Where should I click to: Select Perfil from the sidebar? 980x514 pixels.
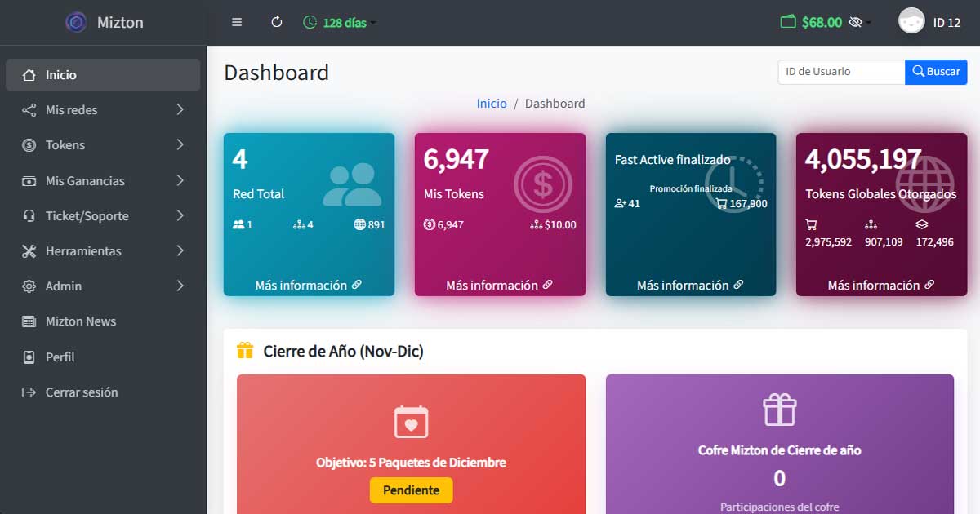click(x=60, y=357)
